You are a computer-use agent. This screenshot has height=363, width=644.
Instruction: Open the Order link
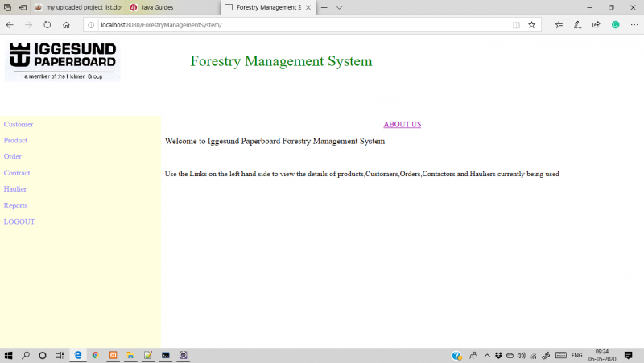[13, 156]
